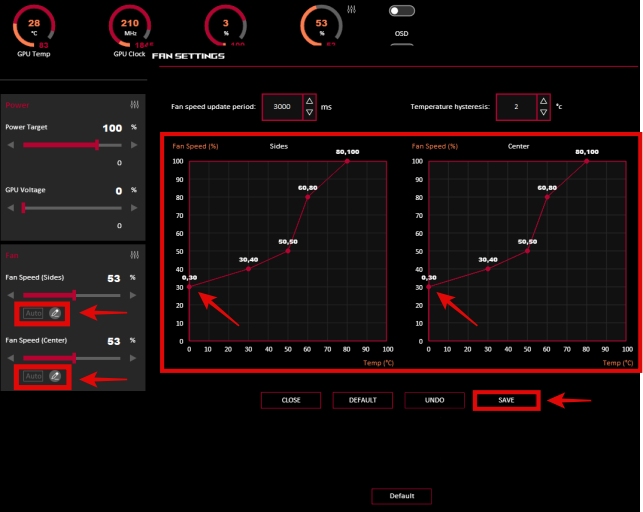643x512 pixels.
Task: Click the FAN SETTINGS heading
Action: pos(188,56)
